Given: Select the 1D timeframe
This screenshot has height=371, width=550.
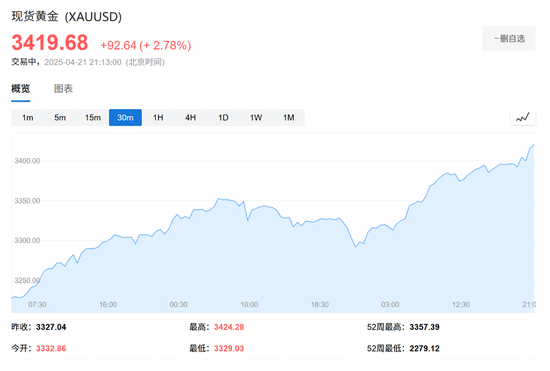Looking at the screenshot, I should click(x=223, y=117).
